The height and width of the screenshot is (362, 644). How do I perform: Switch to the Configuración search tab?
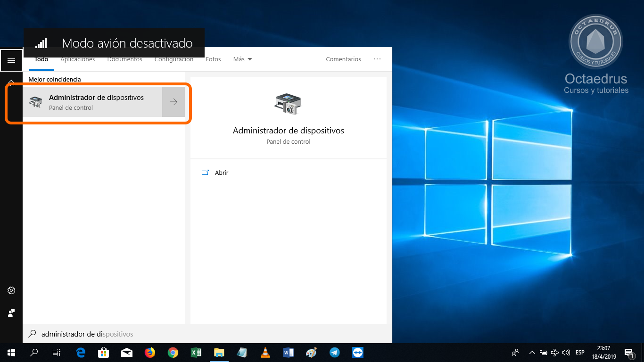point(174,59)
